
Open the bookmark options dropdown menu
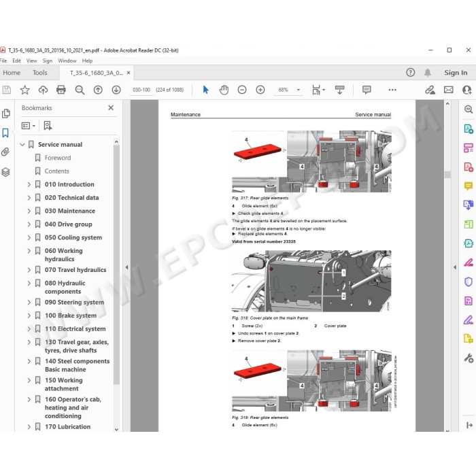pyautogui.click(x=29, y=126)
